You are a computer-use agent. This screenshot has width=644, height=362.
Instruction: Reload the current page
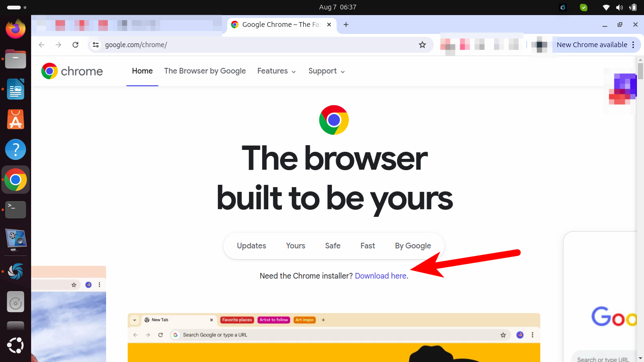point(75,44)
